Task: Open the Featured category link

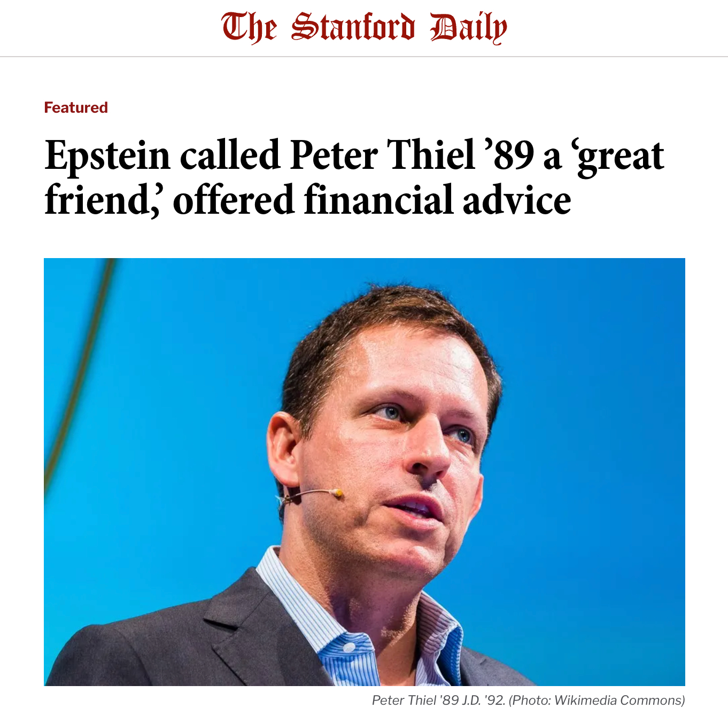Action: [x=76, y=107]
